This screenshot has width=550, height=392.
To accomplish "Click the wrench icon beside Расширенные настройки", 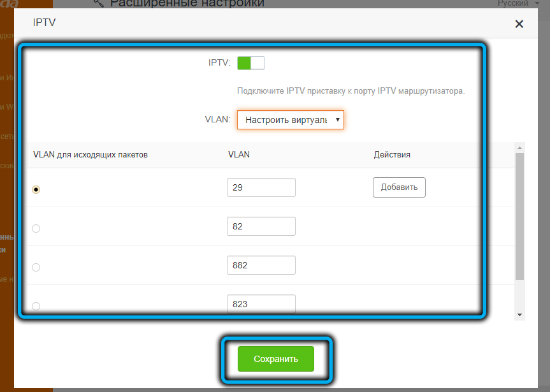I will (x=99, y=3).
